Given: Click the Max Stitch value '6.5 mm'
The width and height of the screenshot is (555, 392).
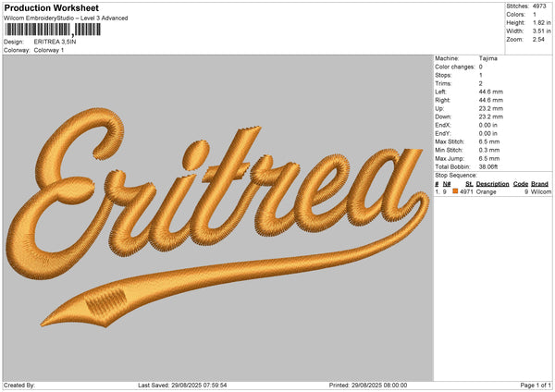Looking at the screenshot, I should [489, 141].
